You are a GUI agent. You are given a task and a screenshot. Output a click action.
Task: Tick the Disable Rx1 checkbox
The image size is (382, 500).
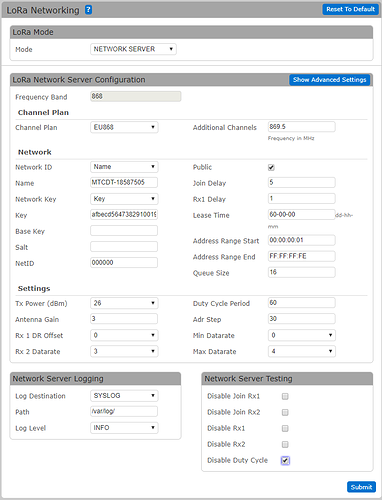click(285, 428)
